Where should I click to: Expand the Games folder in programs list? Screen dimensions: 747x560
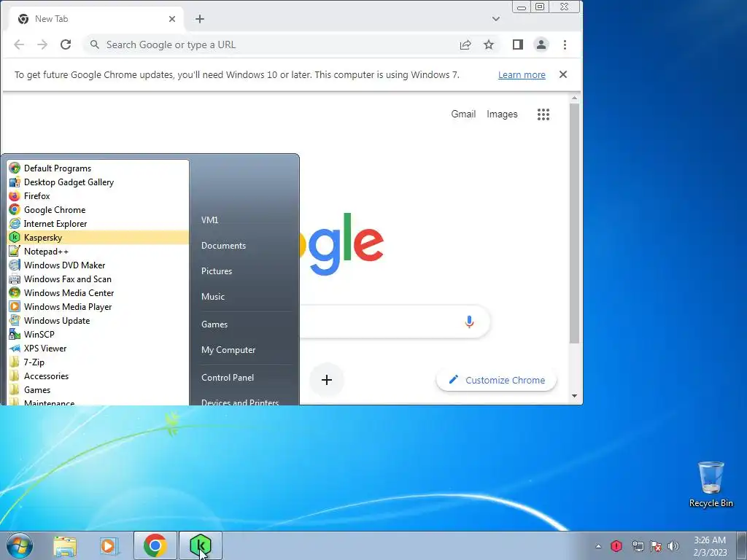click(98, 389)
